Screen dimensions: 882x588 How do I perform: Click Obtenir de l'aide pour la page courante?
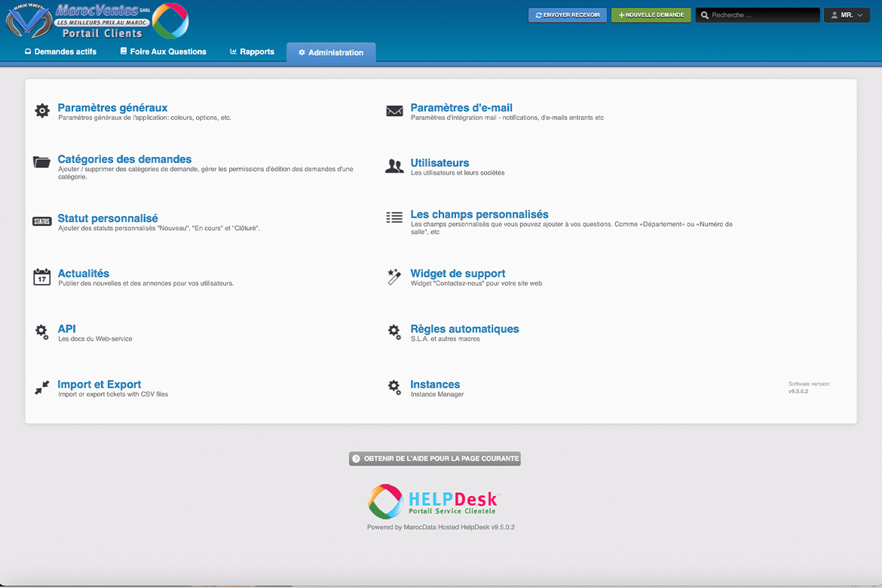point(435,458)
